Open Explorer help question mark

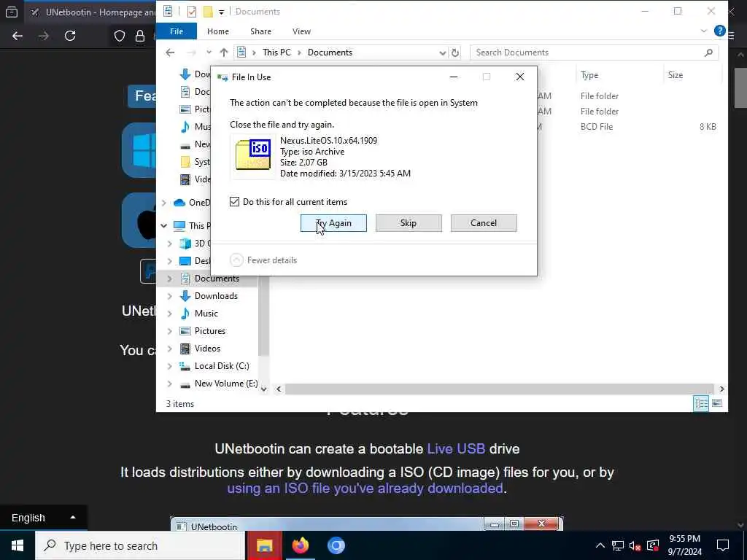point(719,31)
